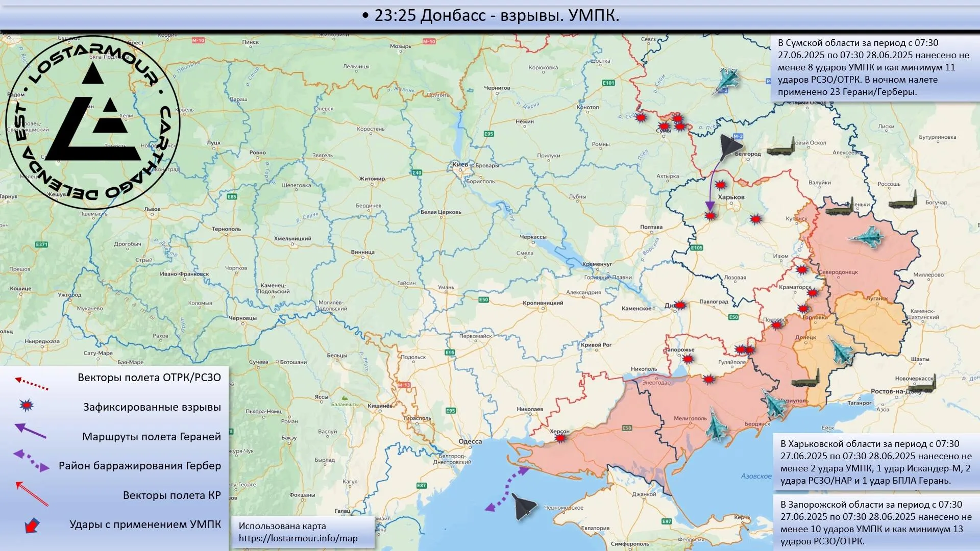
Task: Click the purple Geran route arrow legend item
Action: click(31, 431)
